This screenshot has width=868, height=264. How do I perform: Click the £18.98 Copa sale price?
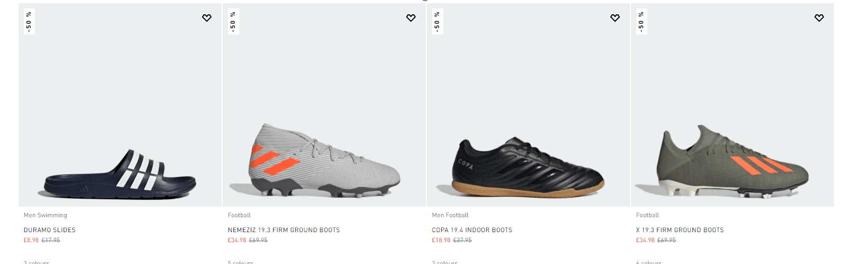(x=441, y=240)
